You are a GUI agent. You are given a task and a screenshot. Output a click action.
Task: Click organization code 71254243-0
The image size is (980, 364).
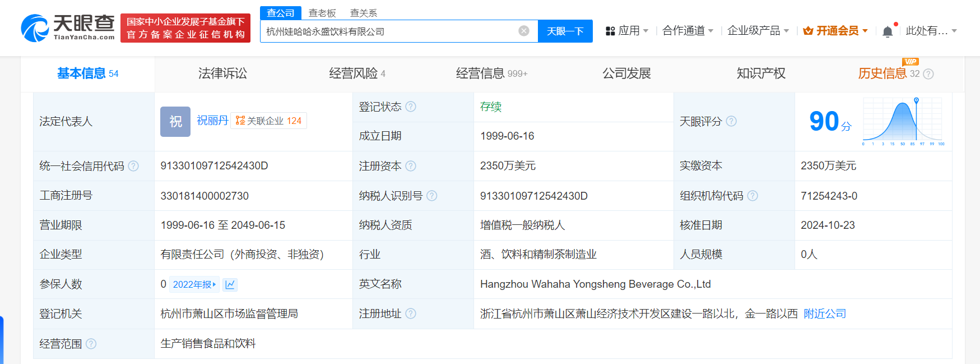(829, 196)
